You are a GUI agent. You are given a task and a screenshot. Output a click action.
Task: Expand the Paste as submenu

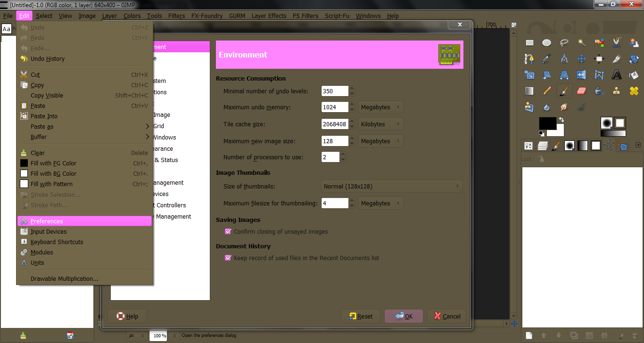(85, 126)
